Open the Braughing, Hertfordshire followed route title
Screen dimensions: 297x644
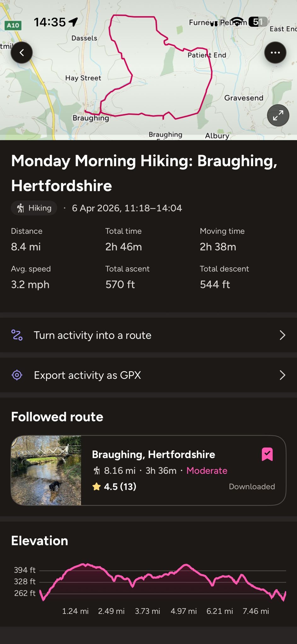153,454
